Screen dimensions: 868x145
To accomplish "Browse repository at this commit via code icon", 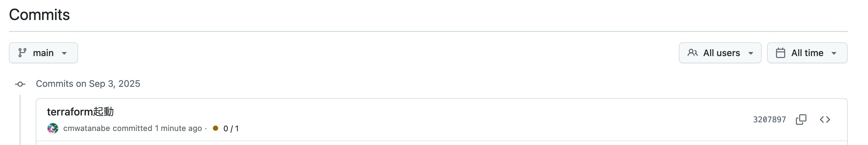I will point(825,119).
